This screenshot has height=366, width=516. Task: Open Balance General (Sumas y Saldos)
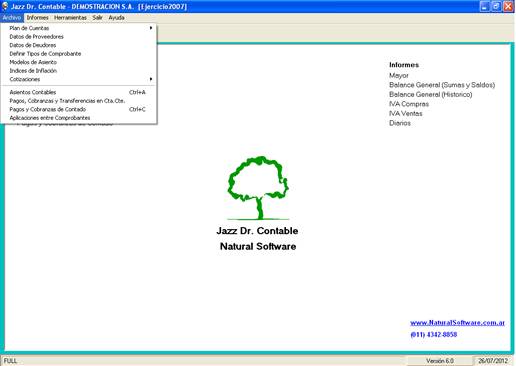(442, 85)
